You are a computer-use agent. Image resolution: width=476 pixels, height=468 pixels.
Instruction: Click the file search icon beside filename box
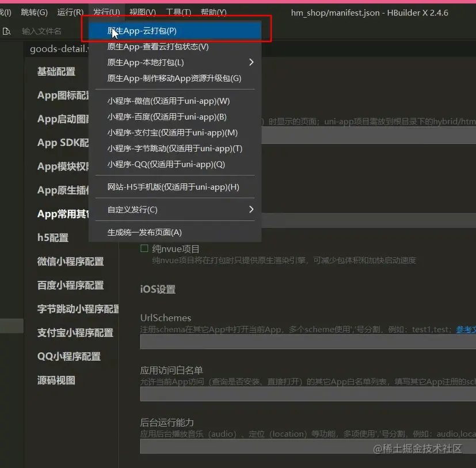click(6, 31)
